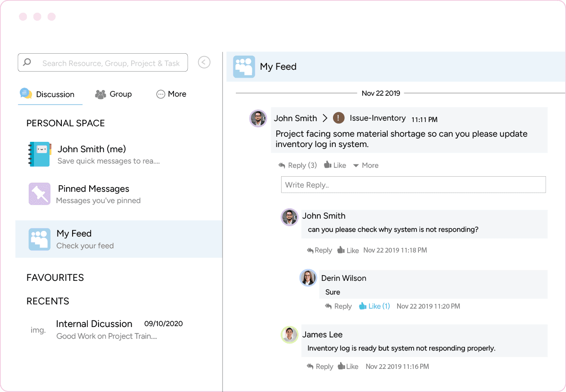
Task: Open the More menu in sidebar tabs
Action: [x=171, y=94]
